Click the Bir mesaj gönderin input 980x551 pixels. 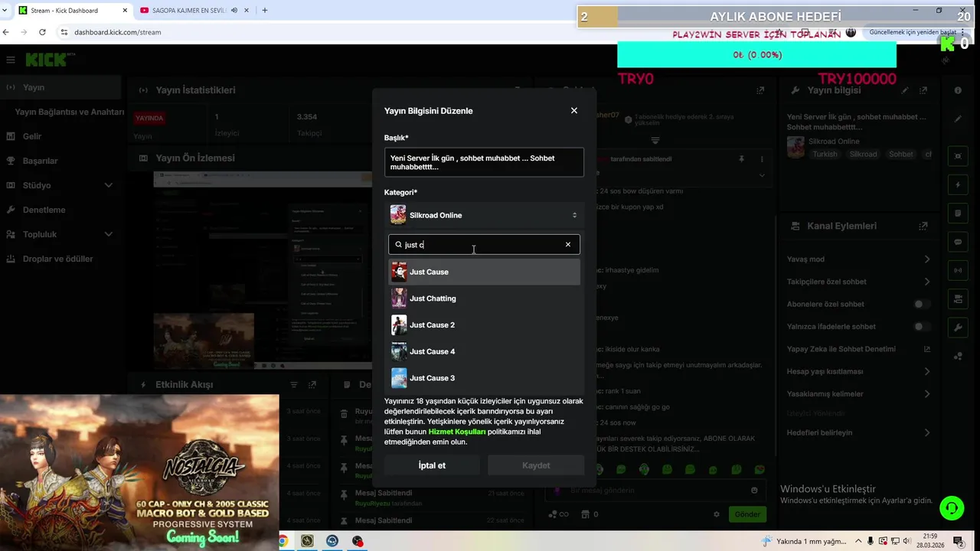pyautogui.click(x=655, y=491)
